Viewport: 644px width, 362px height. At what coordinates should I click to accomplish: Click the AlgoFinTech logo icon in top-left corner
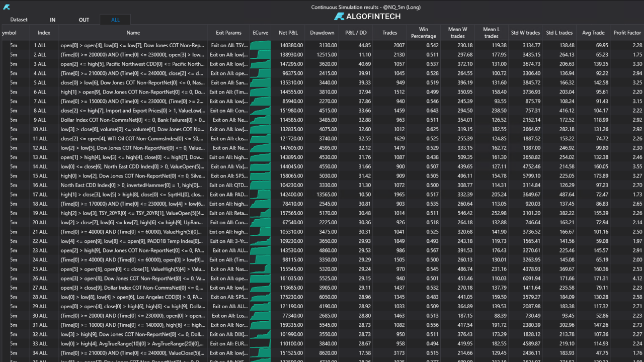click(6, 7)
